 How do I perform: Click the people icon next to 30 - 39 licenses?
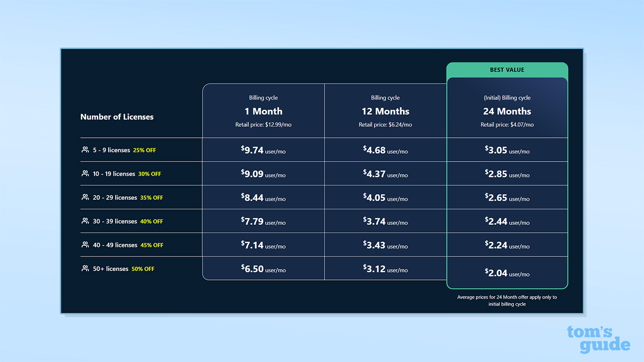point(85,221)
